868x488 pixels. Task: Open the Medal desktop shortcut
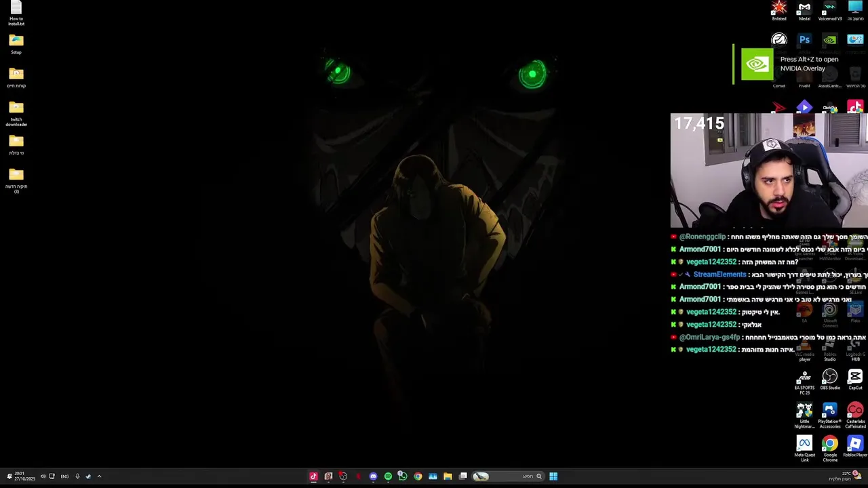coord(804,11)
